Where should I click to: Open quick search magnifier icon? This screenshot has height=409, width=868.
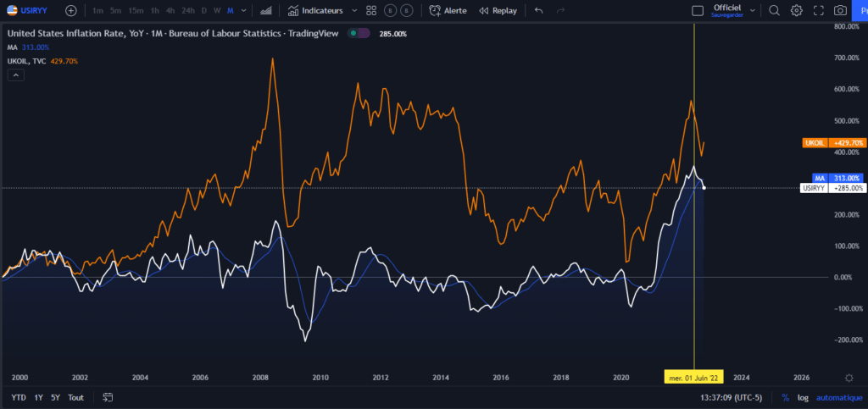tap(775, 10)
